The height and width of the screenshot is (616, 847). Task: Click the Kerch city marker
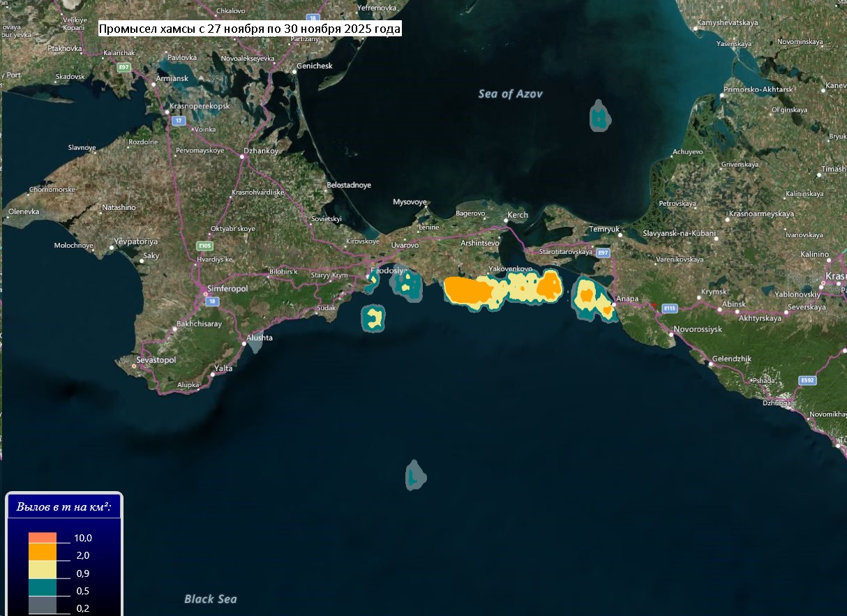[x=505, y=220]
